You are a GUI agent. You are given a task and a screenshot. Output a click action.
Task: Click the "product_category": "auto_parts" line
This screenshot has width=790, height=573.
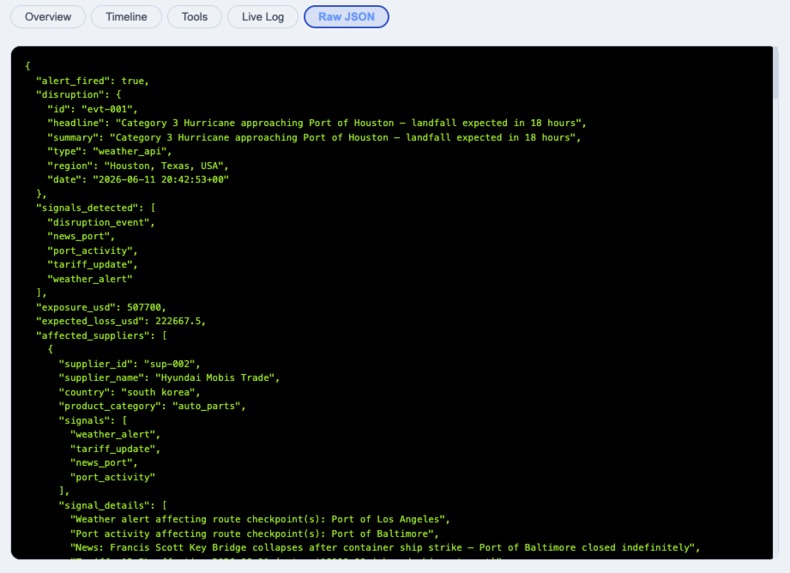[152, 406]
